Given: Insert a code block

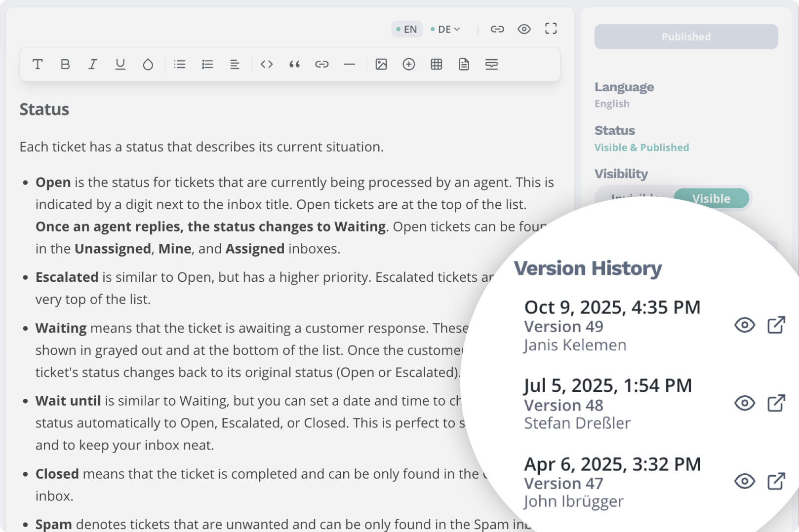Looking at the screenshot, I should [x=267, y=64].
